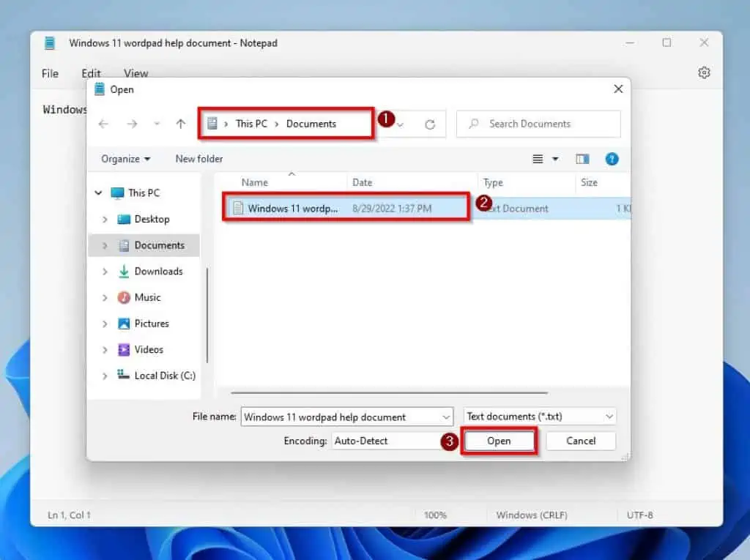Sort by Size column header
This screenshot has height=560, width=750.
[x=589, y=182]
